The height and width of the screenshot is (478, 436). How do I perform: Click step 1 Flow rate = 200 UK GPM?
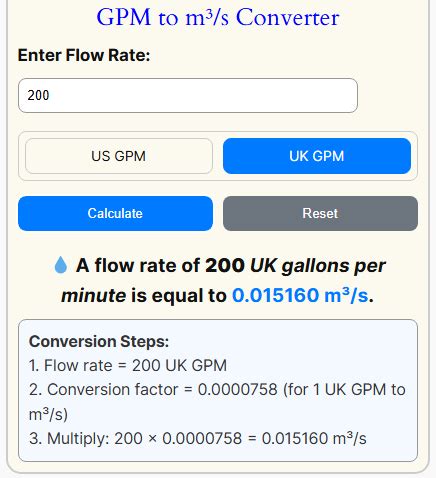pyautogui.click(x=128, y=365)
